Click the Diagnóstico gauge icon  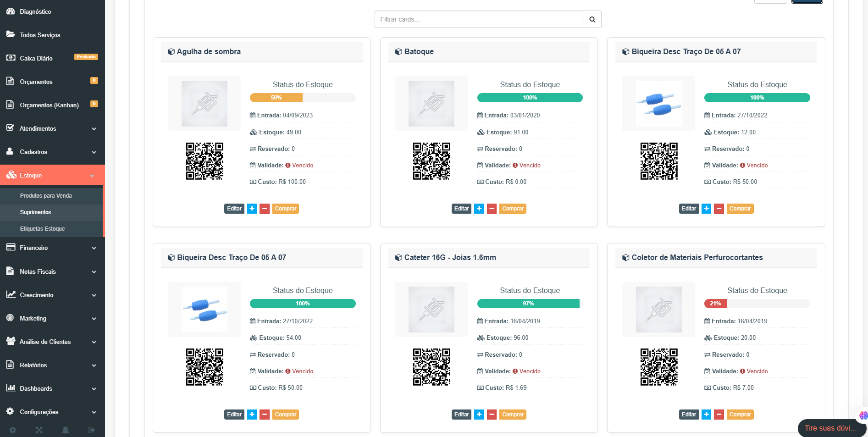(x=11, y=11)
